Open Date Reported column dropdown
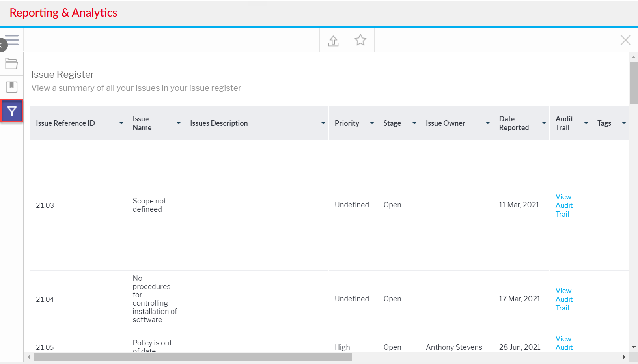The height and width of the screenshot is (364, 638). (x=544, y=123)
